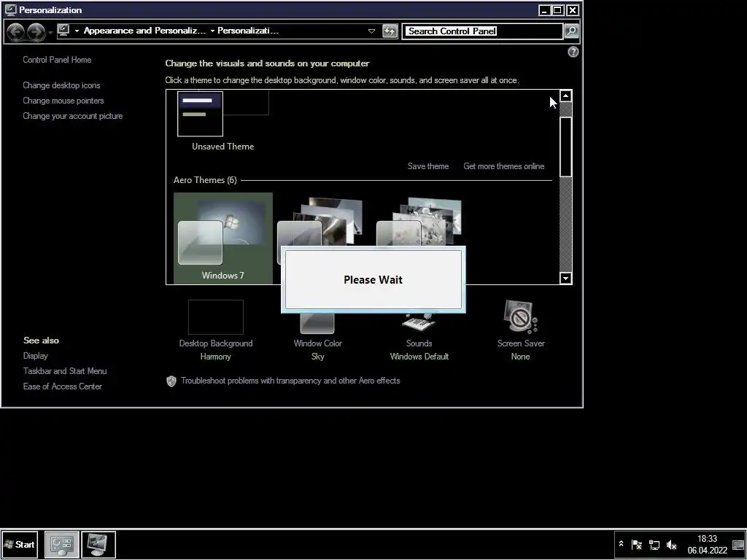The image size is (747, 560).
Task: Open help with the question mark icon
Action: tap(573, 52)
